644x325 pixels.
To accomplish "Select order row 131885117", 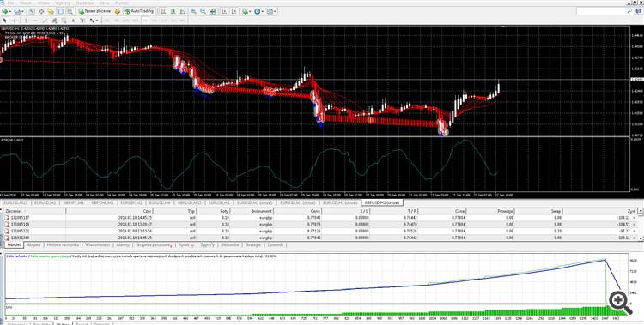I will coord(320,218).
